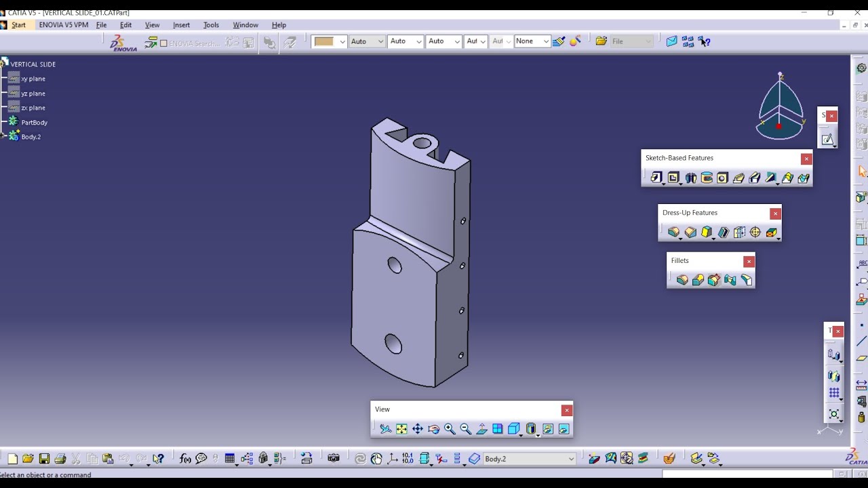Click the Capture camera icon
This screenshot has height=488, width=868.
coord(333,459)
